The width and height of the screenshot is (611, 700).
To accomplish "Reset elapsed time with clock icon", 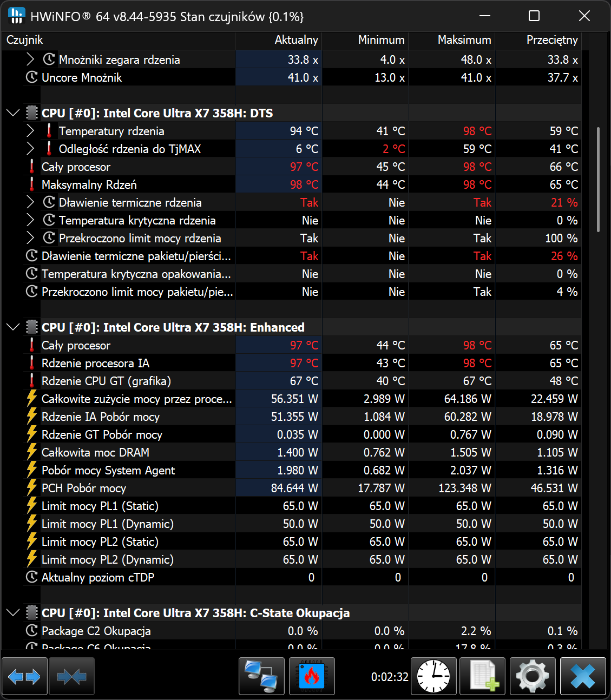I will click(x=433, y=676).
